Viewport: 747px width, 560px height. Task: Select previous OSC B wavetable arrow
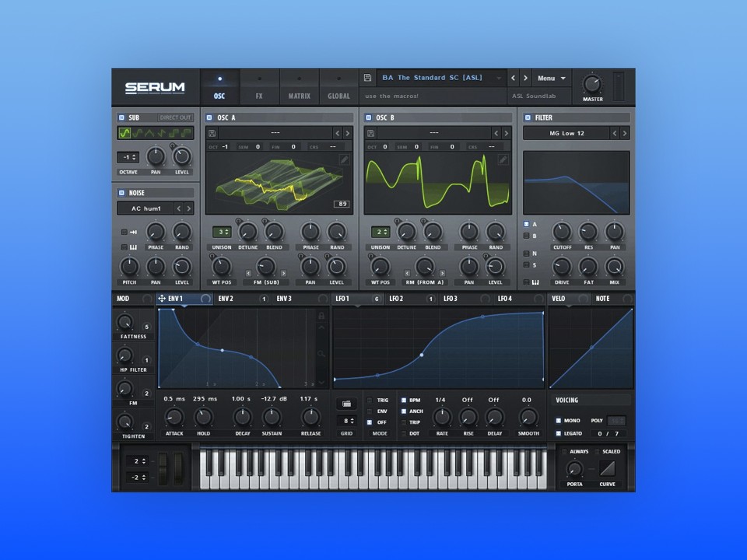coord(496,133)
